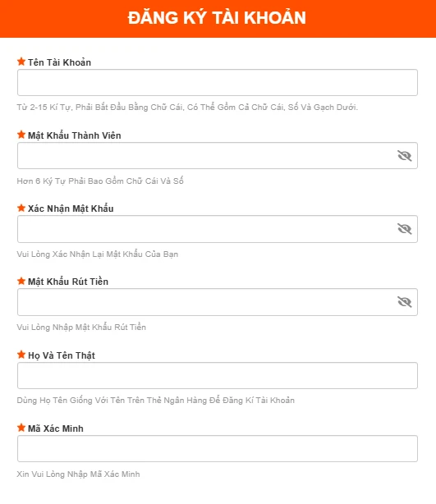436x504 pixels.
Task: Click the Mã Xác Minh input field
Action: coord(218,449)
